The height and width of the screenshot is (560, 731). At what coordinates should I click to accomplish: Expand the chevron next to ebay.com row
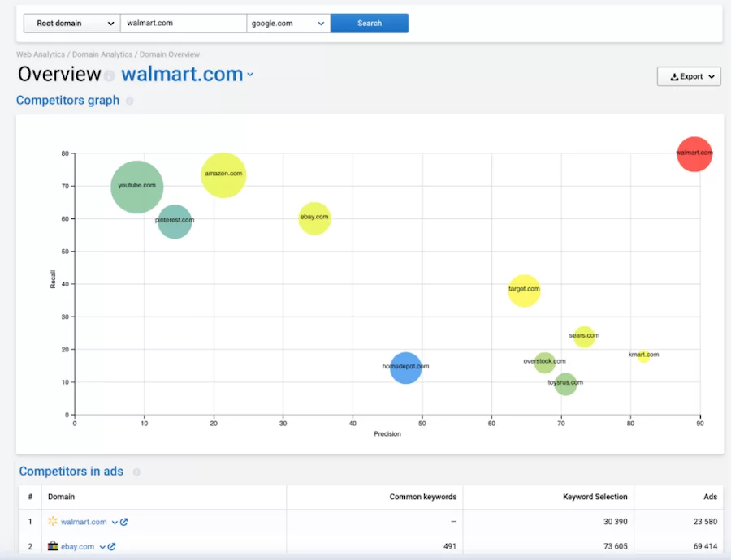pyautogui.click(x=102, y=547)
